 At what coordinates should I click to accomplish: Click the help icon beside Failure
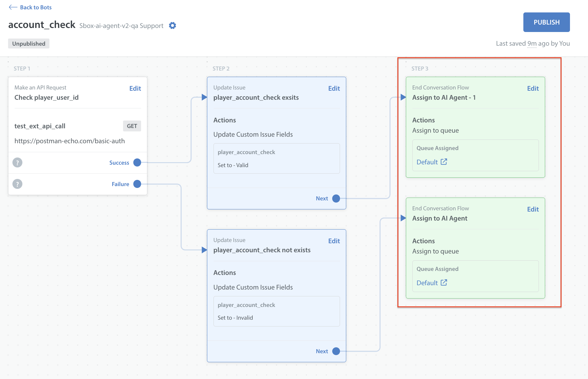[17, 184]
